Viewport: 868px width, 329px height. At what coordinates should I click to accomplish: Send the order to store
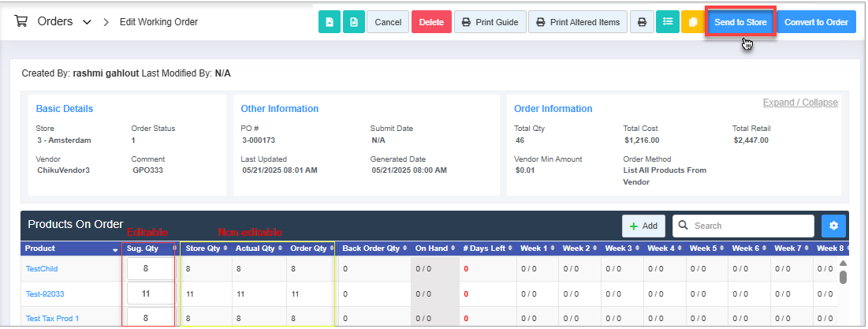(x=741, y=22)
